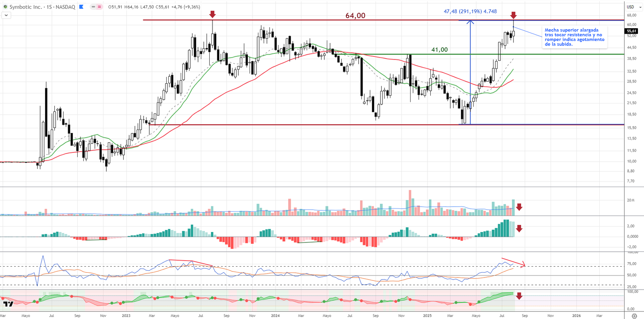Click the gray dash market status icon
Image resolution: width=644 pixels, height=319 pixels.
93,7
